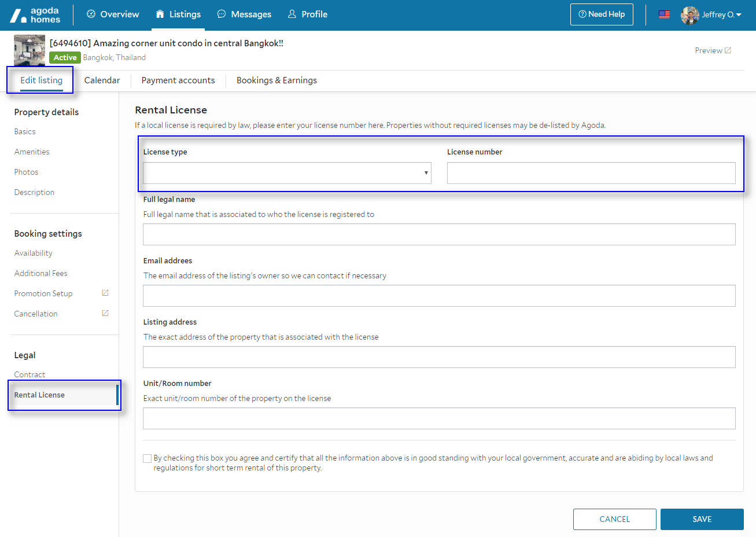Image resolution: width=756 pixels, height=537 pixels.
Task: Click the Cancellation external link icon
Action: (105, 313)
